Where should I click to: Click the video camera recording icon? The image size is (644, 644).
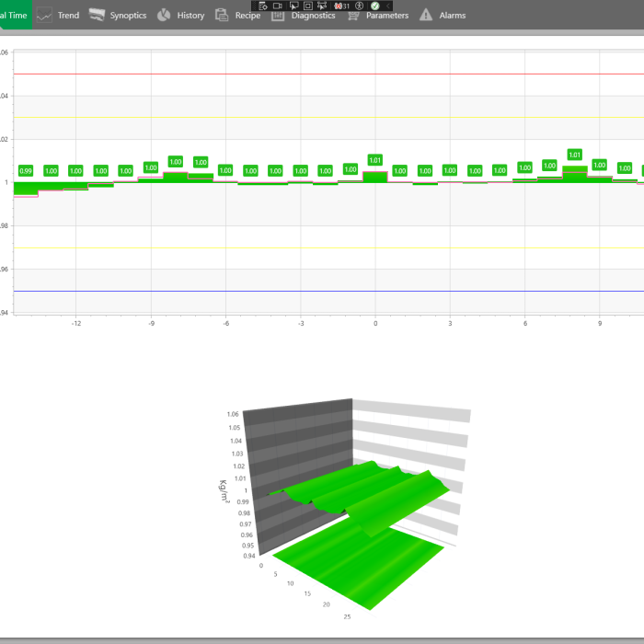tap(277, 6)
